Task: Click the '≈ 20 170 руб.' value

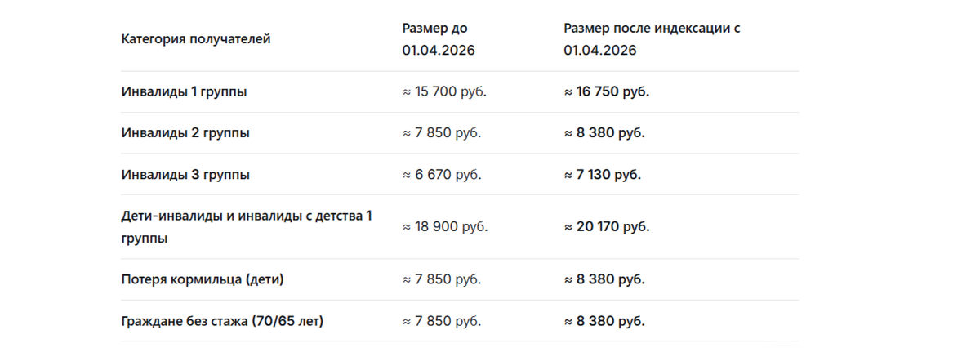Action: 607,227
